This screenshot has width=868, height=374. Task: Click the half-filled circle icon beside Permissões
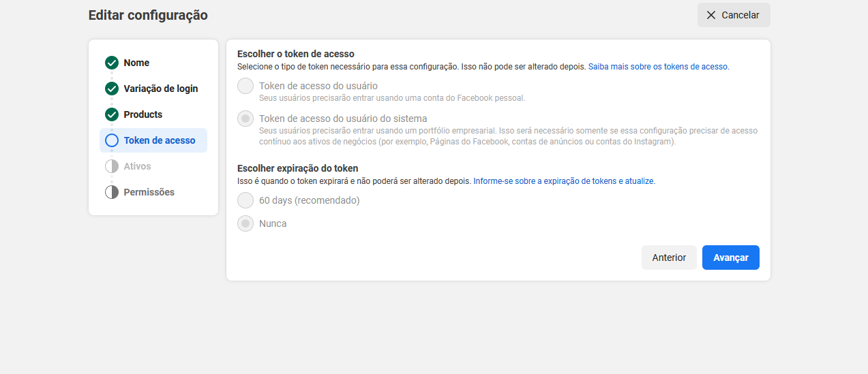pos(112,192)
